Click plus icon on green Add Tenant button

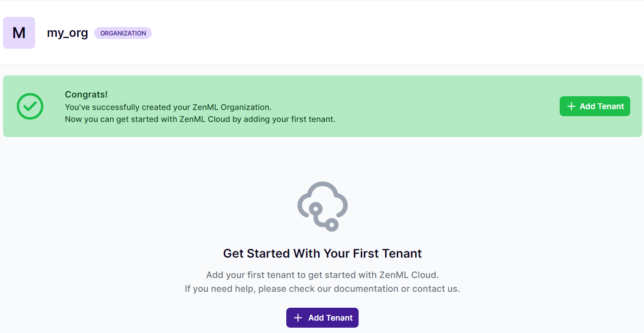click(x=571, y=106)
